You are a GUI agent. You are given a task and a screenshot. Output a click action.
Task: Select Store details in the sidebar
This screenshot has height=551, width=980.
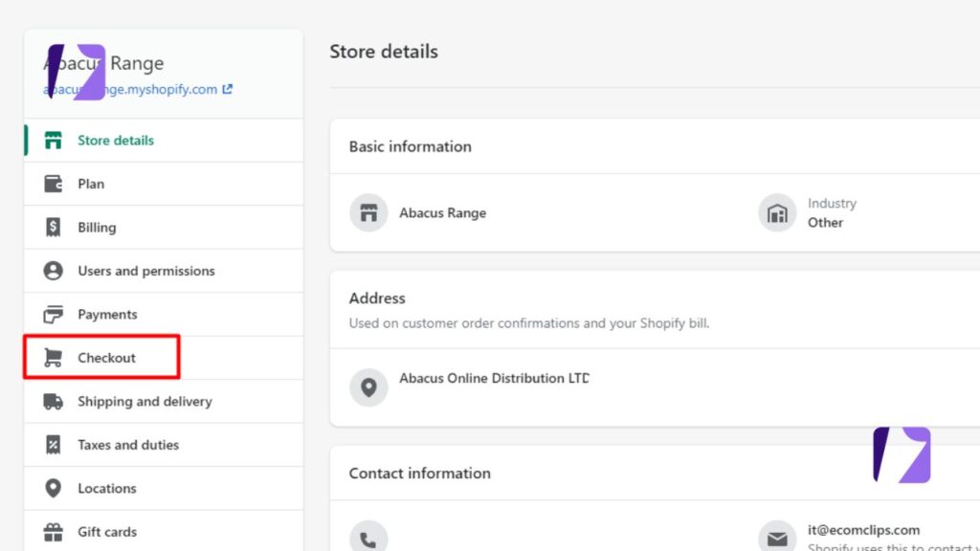pyautogui.click(x=115, y=140)
